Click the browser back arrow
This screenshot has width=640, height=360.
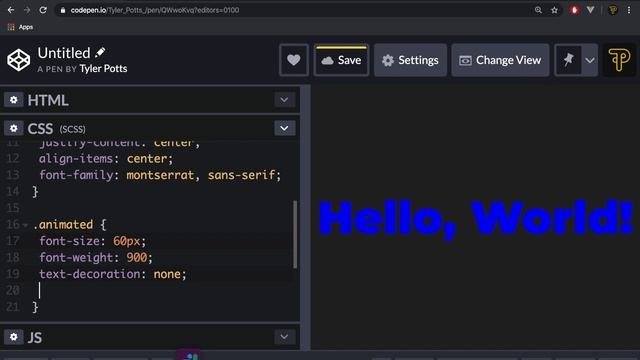pyautogui.click(x=11, y=10)
